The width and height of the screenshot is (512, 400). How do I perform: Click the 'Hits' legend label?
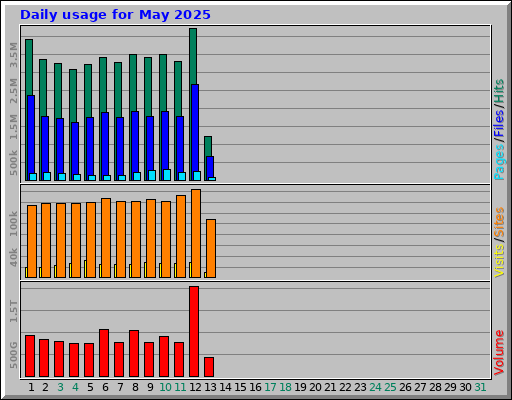click(x=499, y=91)
